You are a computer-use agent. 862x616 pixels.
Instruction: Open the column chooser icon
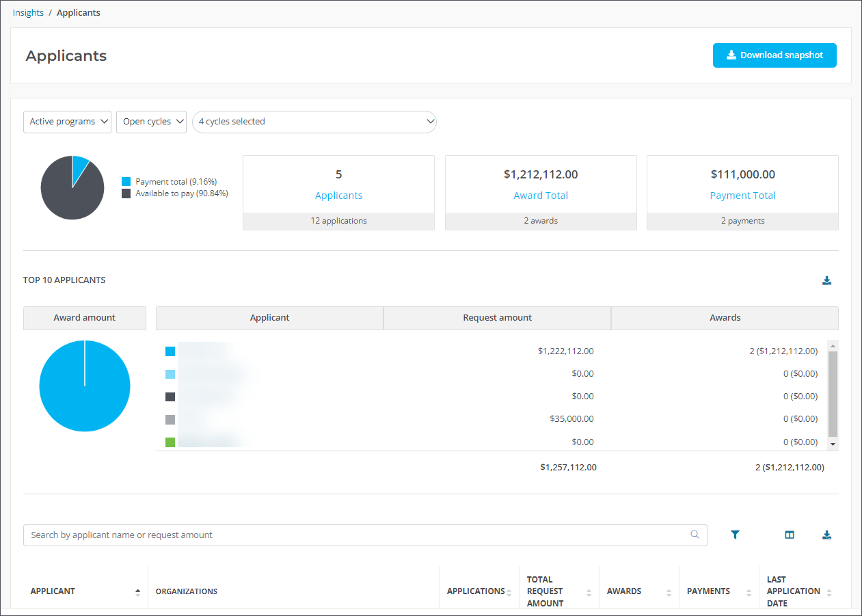pos(790,535)
